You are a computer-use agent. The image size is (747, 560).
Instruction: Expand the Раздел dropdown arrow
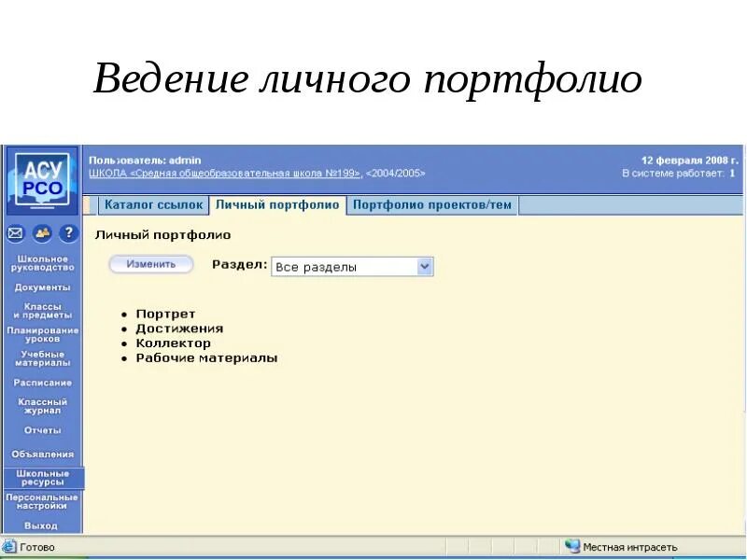[425, 267]
